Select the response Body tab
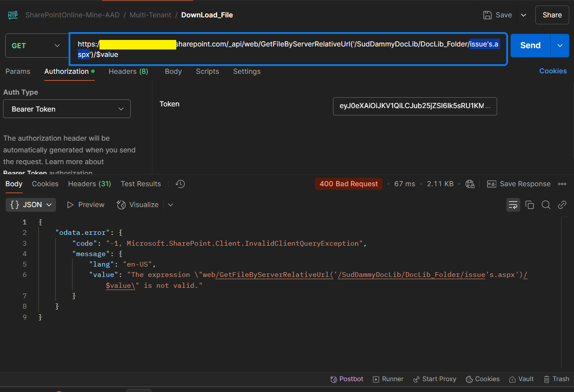 (x=14, y=184)
